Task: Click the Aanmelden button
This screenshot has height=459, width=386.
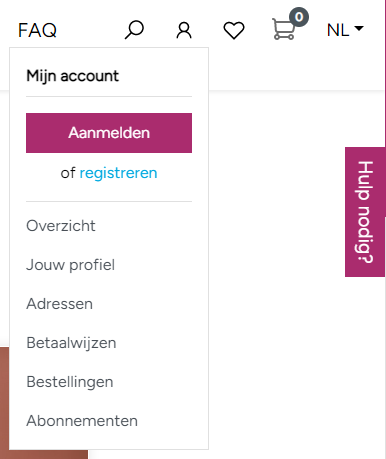Action: pyautogui.click(x=109, y=133)
